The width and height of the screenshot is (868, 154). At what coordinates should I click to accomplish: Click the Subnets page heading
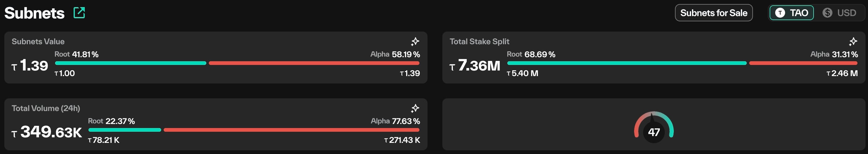click(x=34, y=13)
